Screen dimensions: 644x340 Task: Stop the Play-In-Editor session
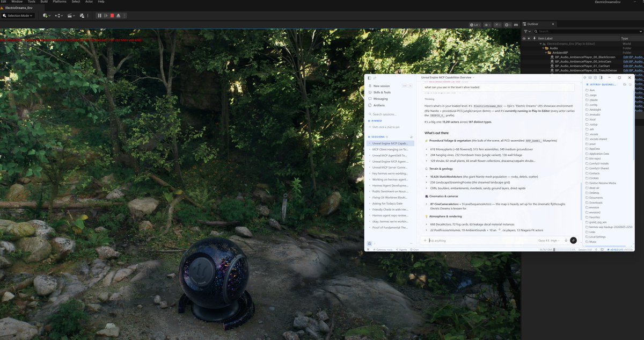[x=112, y=16]
